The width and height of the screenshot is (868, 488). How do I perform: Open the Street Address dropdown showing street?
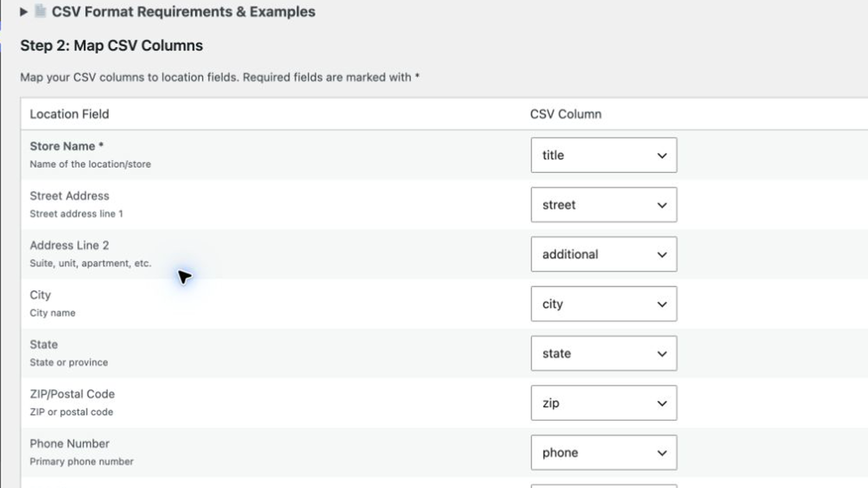point(604,205)
